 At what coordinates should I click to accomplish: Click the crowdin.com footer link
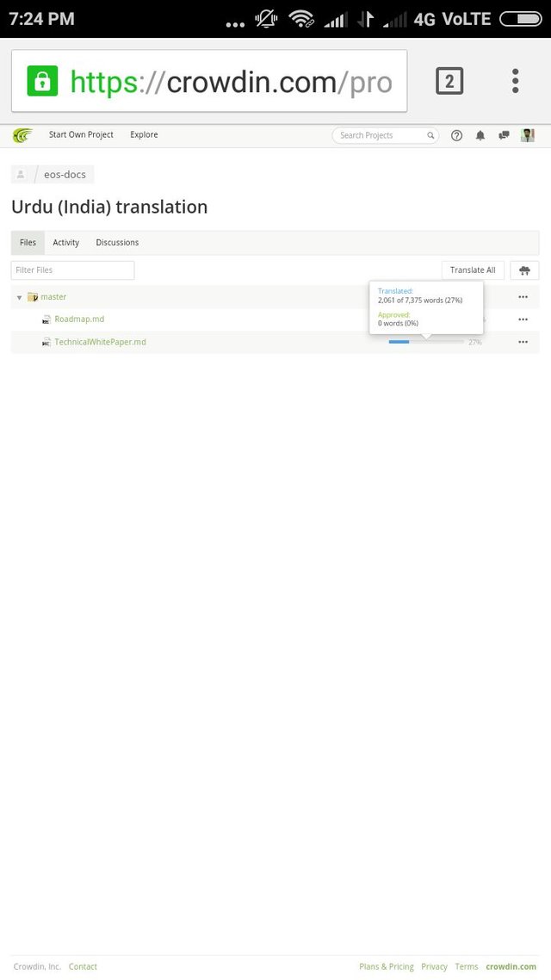pos(511,966)
